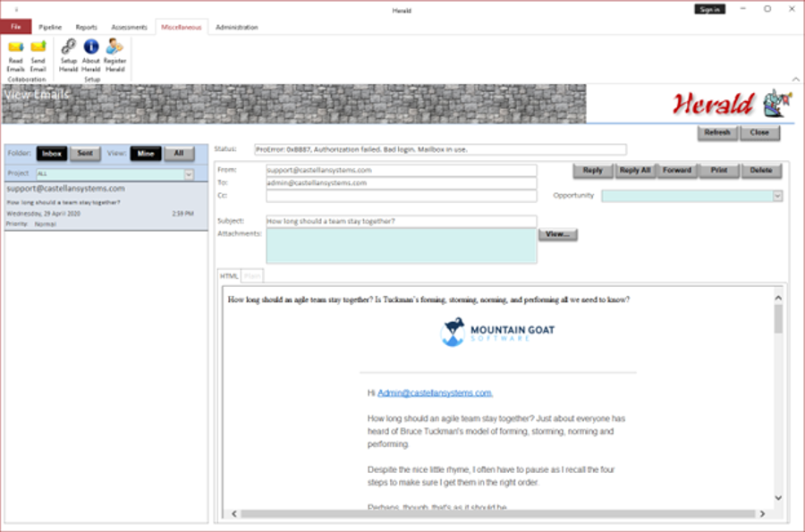This screenshot has width=805, height=532.
Task: Click the From address field
Action: coord(402,170)
